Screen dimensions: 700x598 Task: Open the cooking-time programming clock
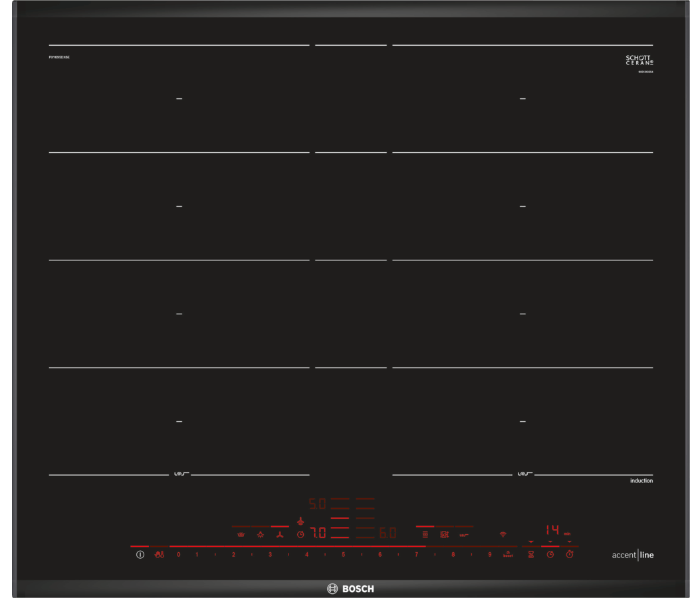click(x=550, y=554)
